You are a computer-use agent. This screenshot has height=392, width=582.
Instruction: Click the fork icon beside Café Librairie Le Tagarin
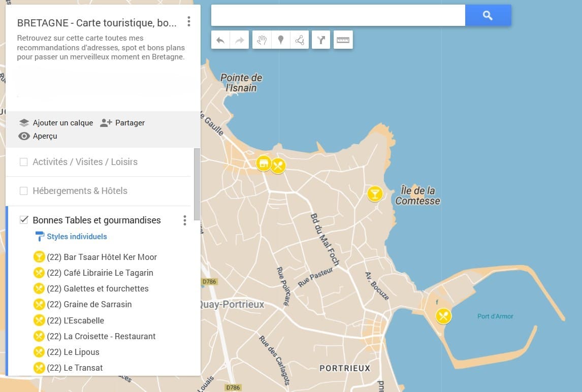[x=39, y=273]
